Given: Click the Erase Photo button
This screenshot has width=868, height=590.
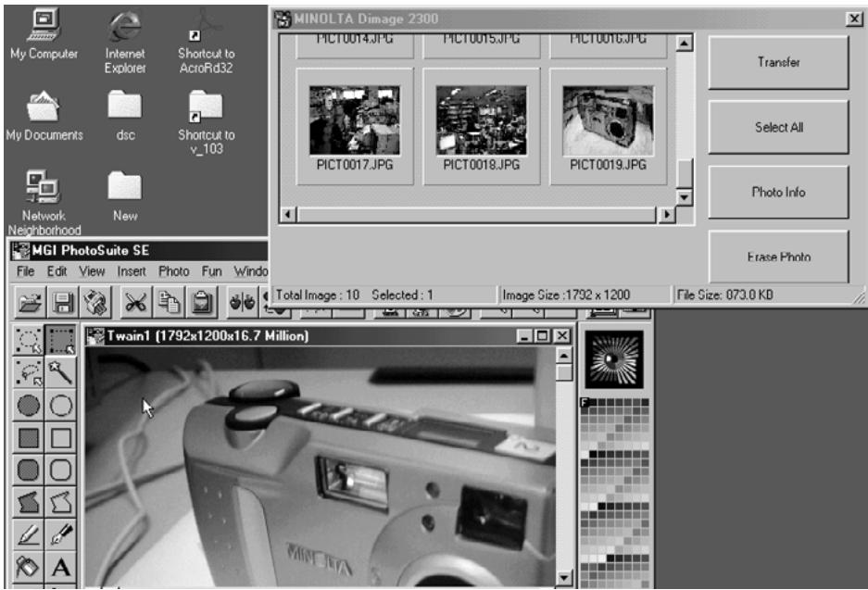Looking at the screenshot, I should pyautogui.click(x=778, y=257).
